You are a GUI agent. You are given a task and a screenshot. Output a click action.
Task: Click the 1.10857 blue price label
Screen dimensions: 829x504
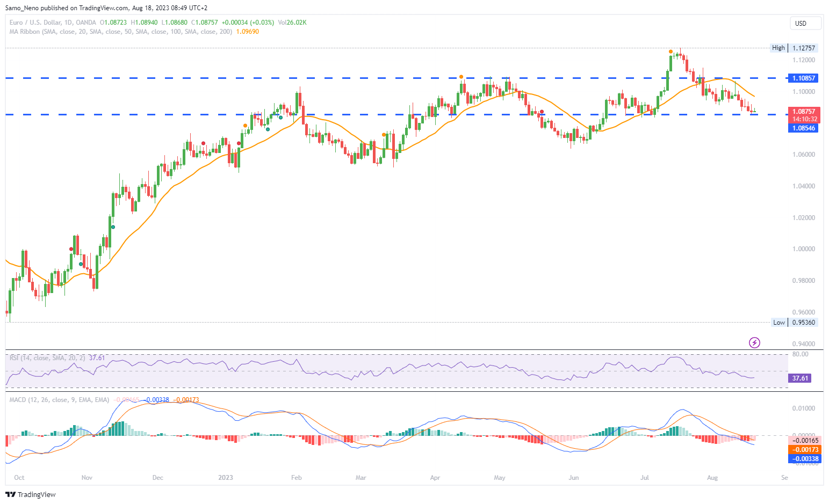(803, 78)
